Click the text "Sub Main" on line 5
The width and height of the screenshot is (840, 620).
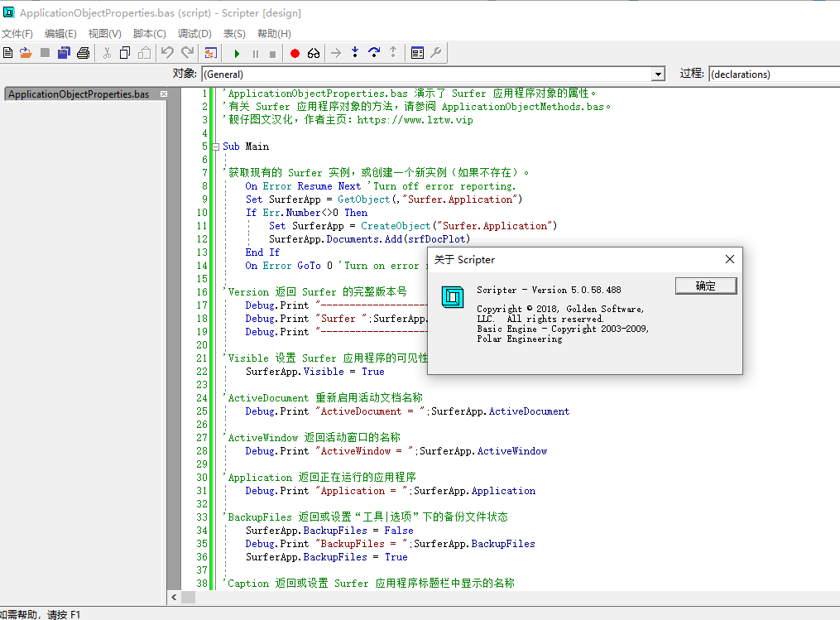click(246, 147)
